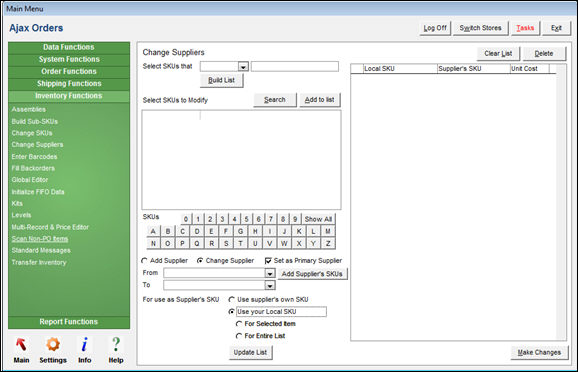Open the Report Functions menu section
This screenshot has width=578, height=372.
click(69, 322)
